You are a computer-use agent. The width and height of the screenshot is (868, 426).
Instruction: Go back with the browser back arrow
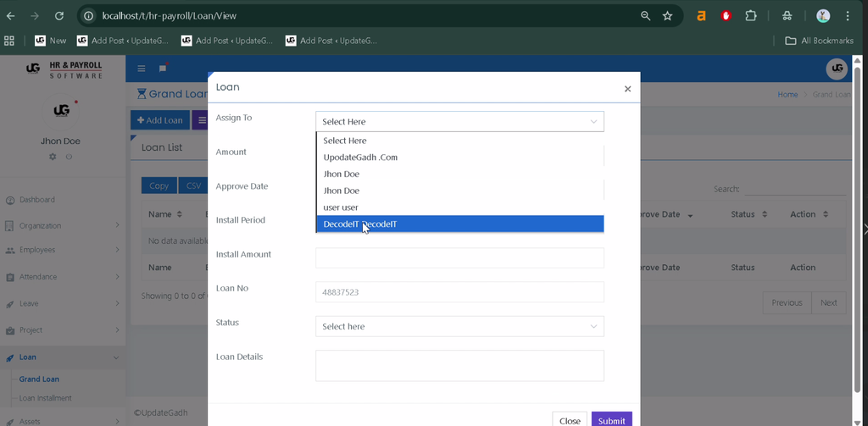[10, 16]
